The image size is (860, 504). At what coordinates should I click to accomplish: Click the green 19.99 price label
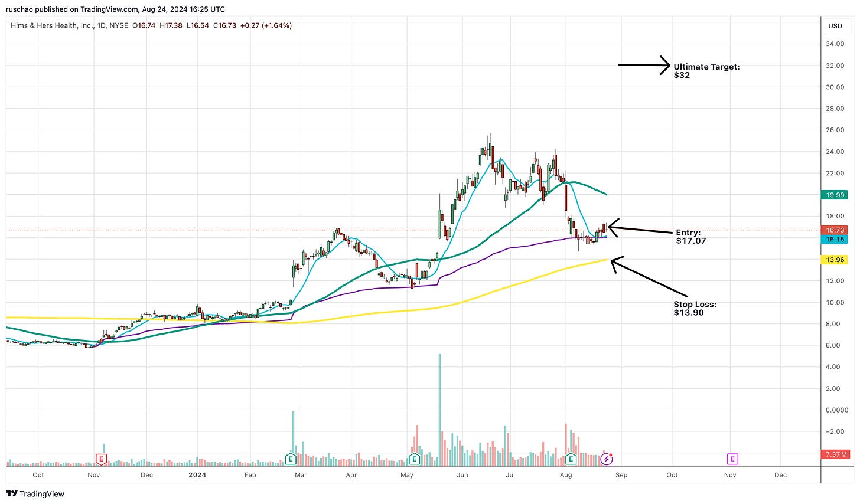[x=835, y=195]
